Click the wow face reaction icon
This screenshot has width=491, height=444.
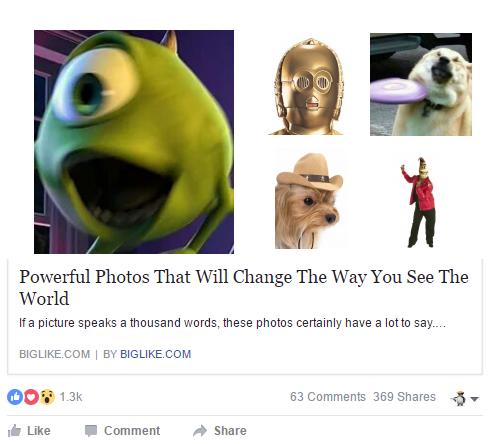coord(47,397)
